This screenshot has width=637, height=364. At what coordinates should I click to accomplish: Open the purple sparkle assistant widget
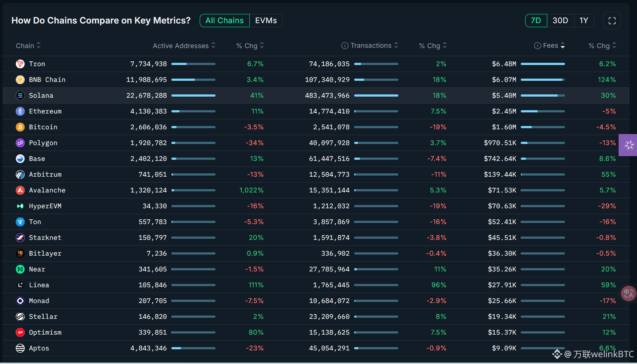pyautogui.click(x=628, y=145)
